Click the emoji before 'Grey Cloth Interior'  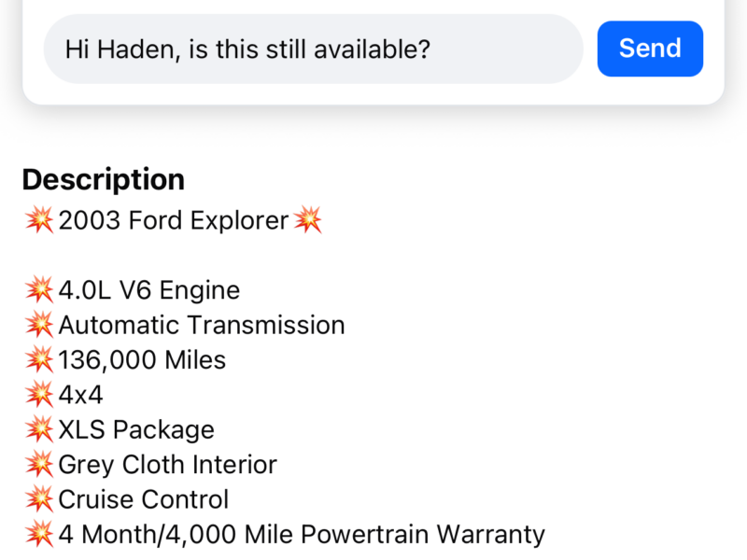click(39, 465)
